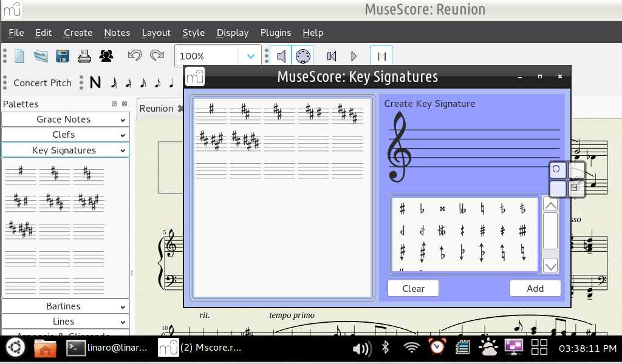
Task: Select one-sharp key in Key Signatures dialog
Action: click(x=211, y=112)
